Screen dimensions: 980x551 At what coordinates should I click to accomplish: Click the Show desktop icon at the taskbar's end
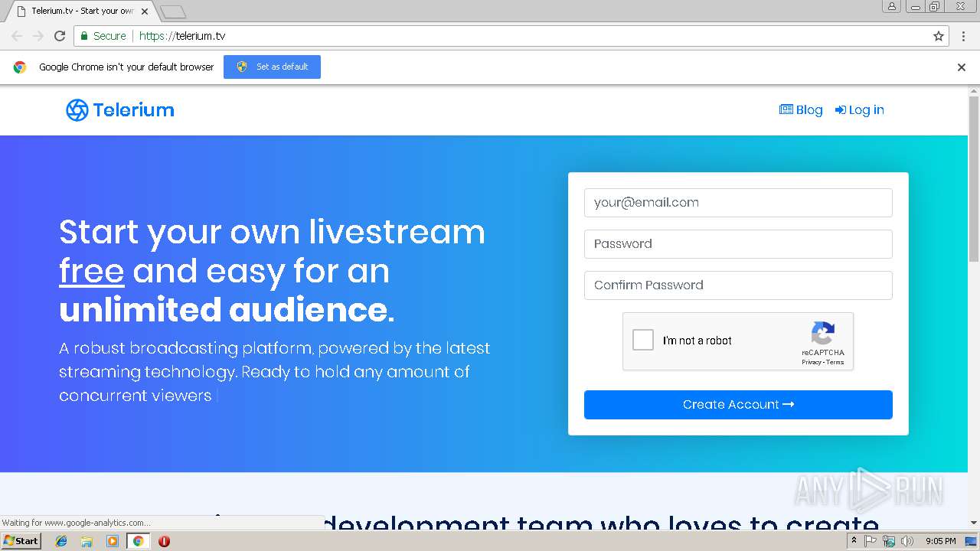point(971,541)
